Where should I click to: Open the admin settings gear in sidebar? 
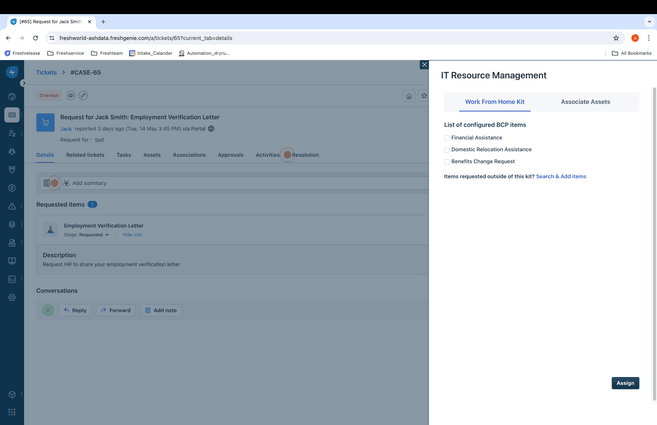pos(12,298)
